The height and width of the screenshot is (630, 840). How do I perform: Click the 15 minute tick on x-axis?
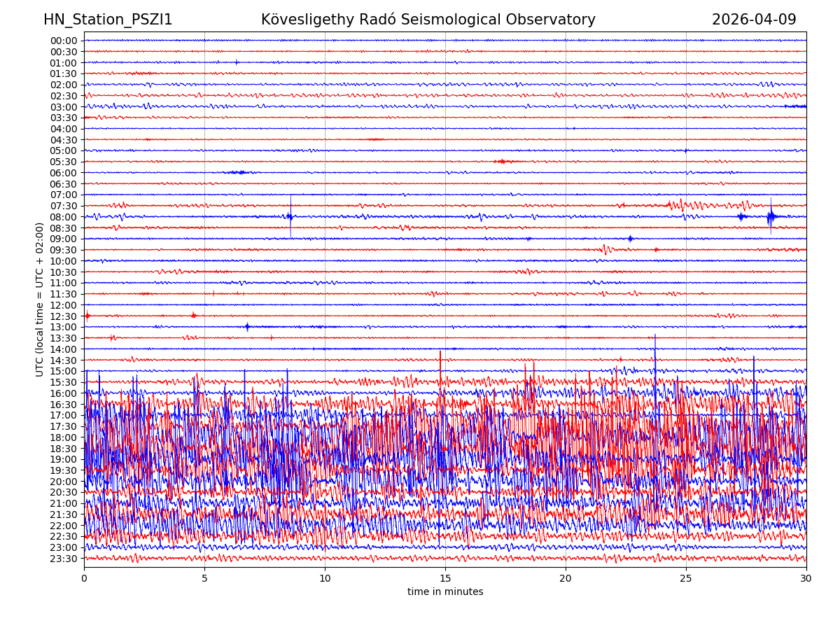[x=445, y=579]
